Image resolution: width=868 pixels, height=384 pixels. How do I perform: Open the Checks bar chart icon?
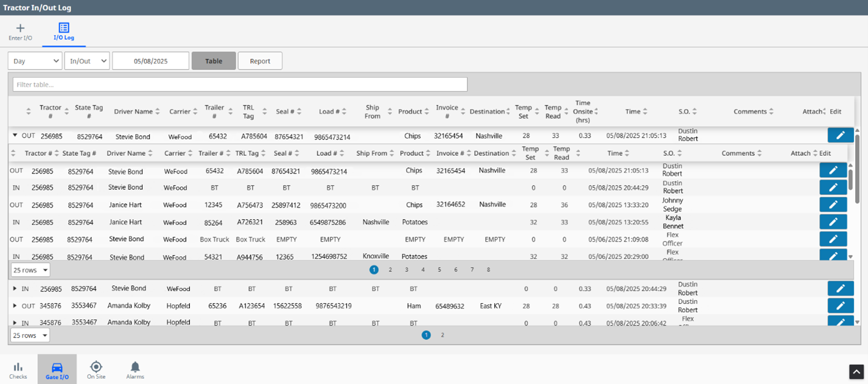tap(18, 367)
